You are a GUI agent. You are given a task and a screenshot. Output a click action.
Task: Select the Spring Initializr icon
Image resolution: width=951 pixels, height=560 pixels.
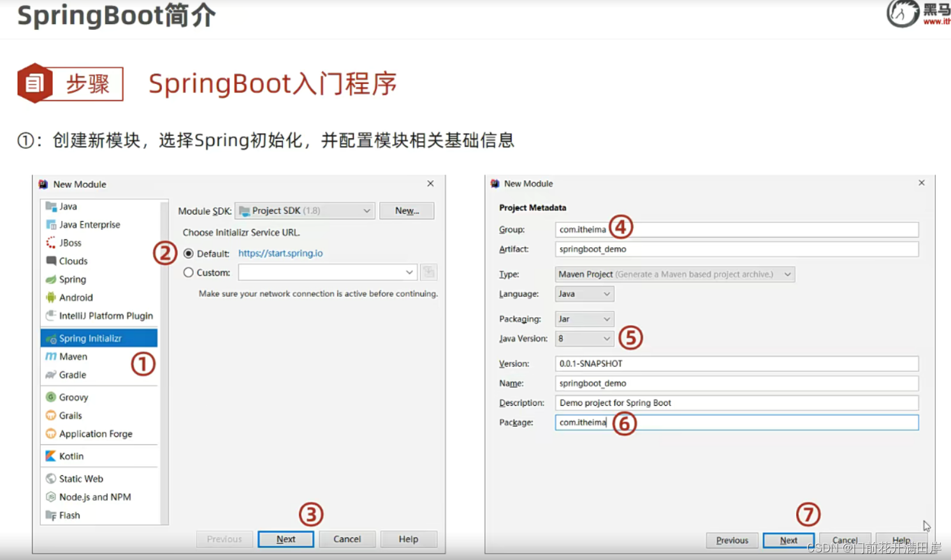click(x=51, y=338)
